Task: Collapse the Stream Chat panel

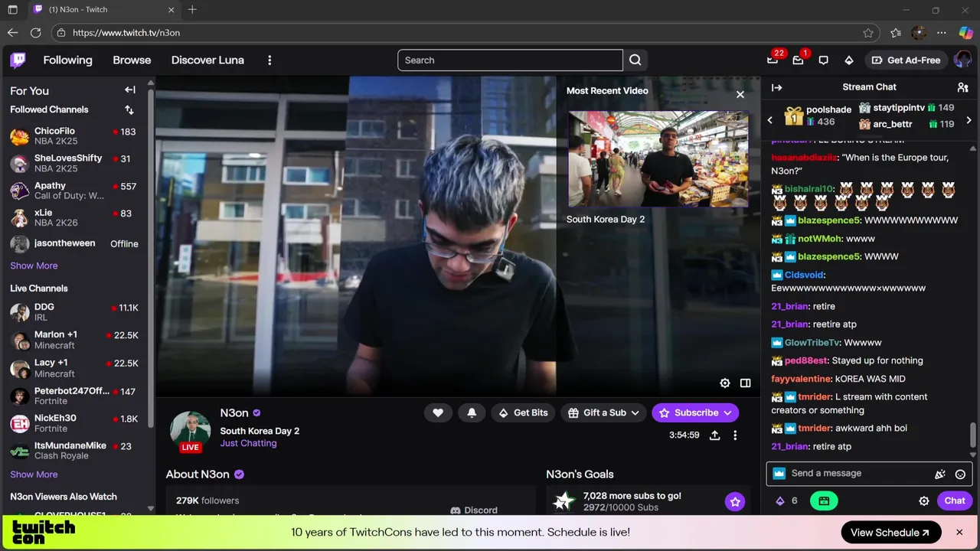Action: [776, 87]
